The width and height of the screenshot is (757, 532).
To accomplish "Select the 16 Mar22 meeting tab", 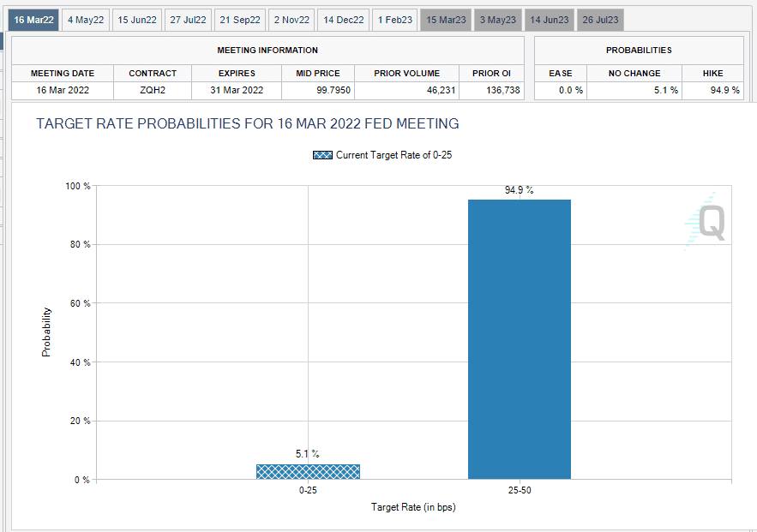I will [x=33, y=20].
